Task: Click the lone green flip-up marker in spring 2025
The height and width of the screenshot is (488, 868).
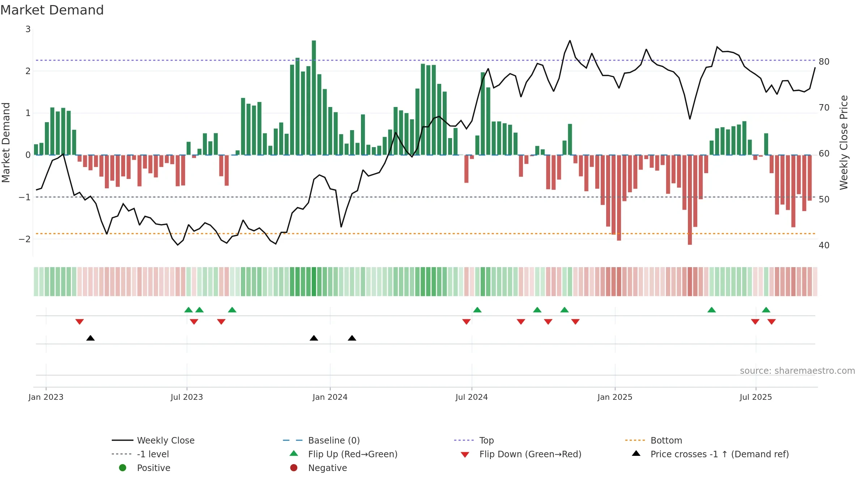Action: click(711, 310)
